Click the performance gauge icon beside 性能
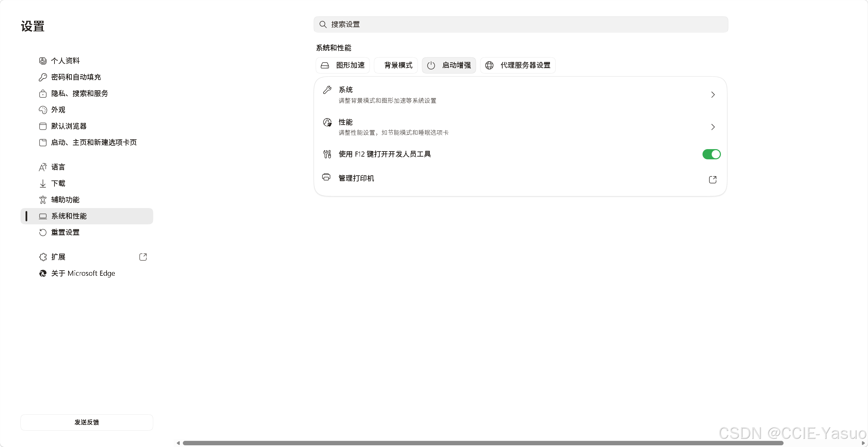 point(327,123)
